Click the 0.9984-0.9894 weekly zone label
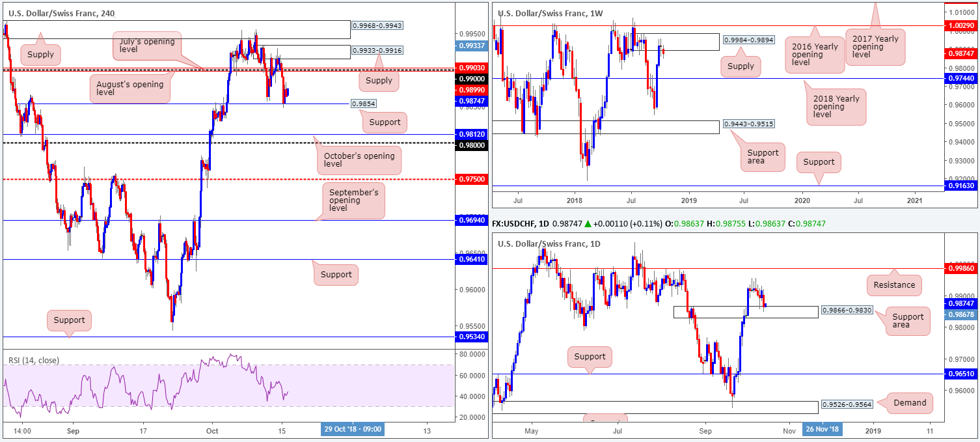Screen dimensions: 980x442 pyautogui.click(x=748, y=40)
